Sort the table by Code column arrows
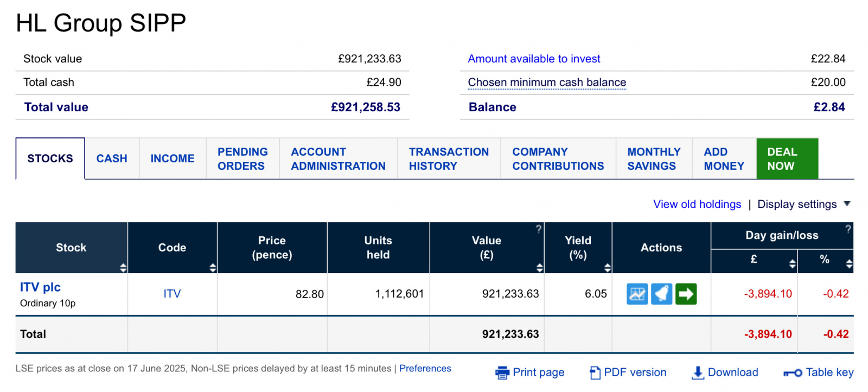Image resolution: width=868 pixels, height=392 pixels. coord(213,267)
